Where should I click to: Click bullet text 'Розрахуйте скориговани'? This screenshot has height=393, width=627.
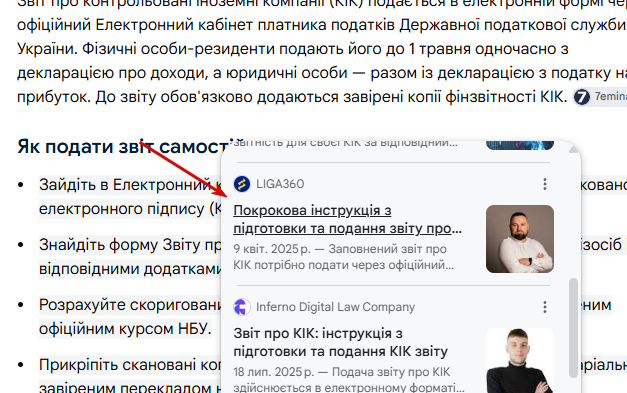[130, 305]
